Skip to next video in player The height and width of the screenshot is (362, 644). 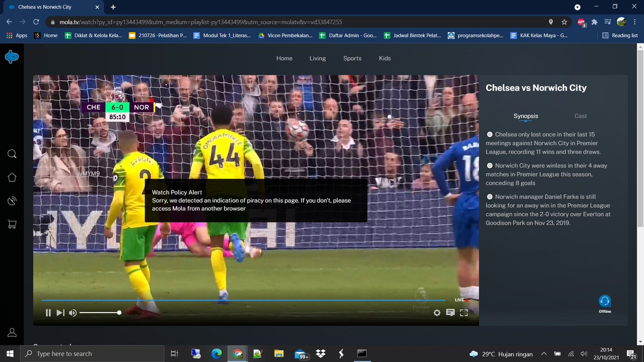[x=61, y=313]
